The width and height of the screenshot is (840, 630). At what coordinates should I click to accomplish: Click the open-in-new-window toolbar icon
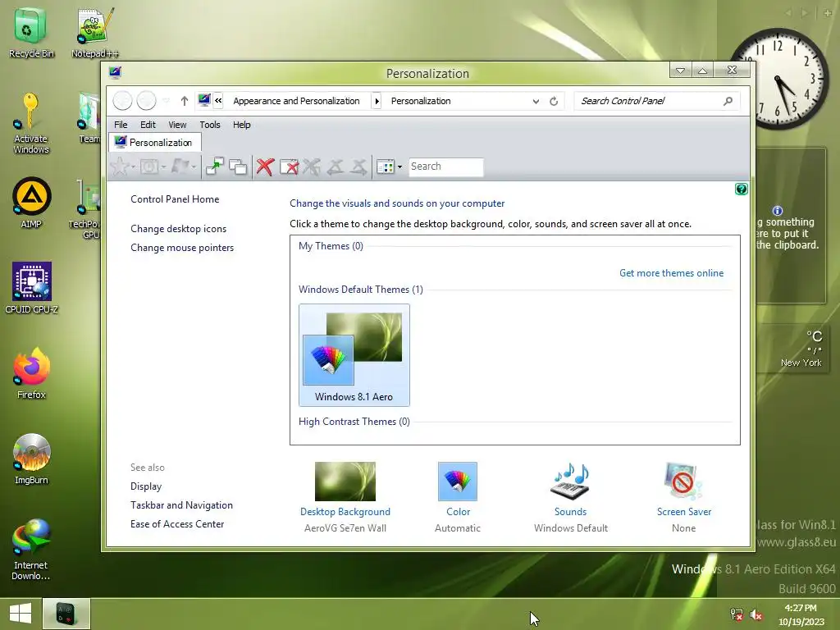click(x=215, y=167)
